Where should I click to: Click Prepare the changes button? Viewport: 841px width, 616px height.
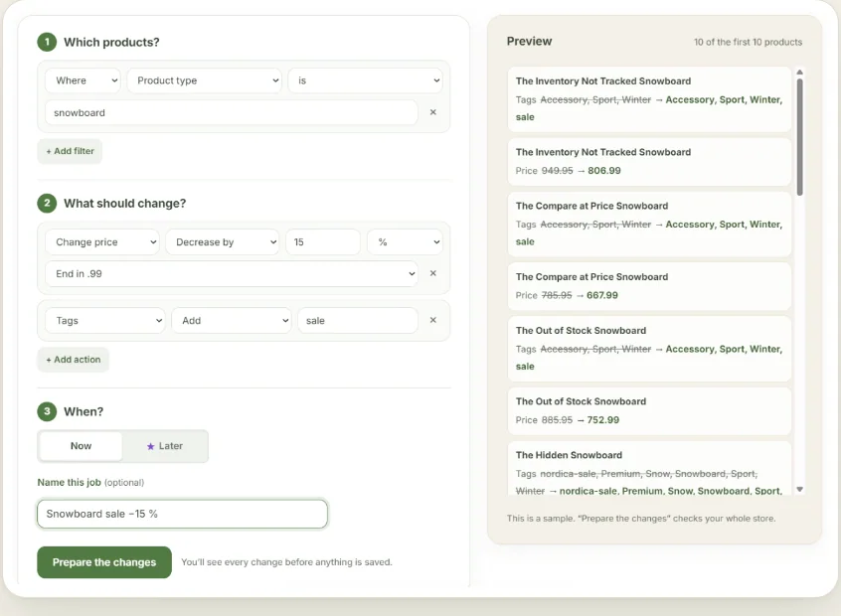point(104,562)
